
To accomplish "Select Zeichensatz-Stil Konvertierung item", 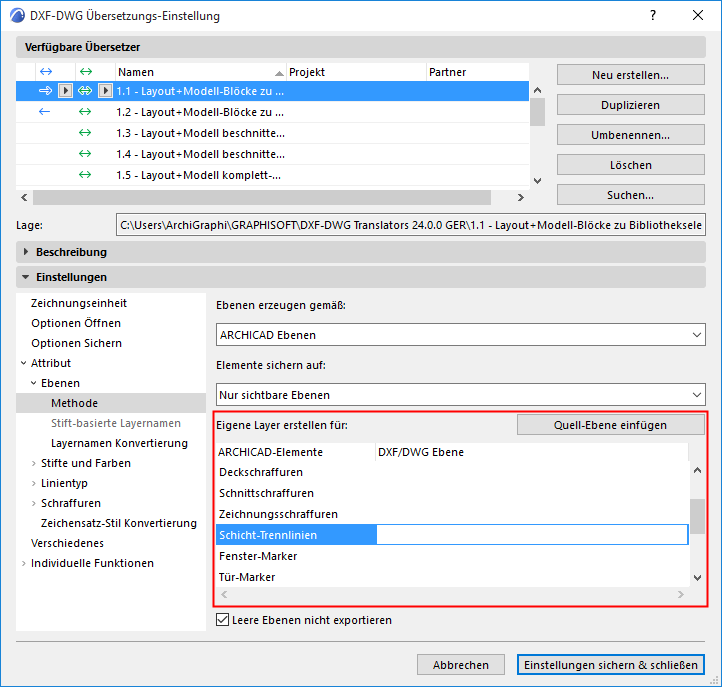I will (x=119, y=523).
